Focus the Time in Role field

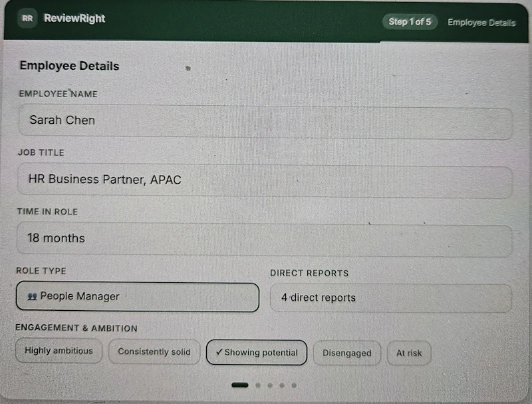click(x=264, y=240)
